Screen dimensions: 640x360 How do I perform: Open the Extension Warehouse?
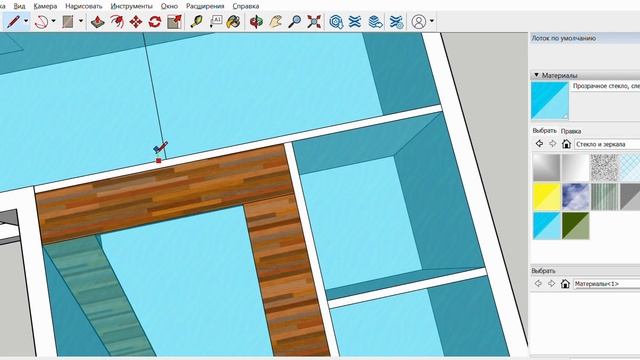[x=355, y=21]
